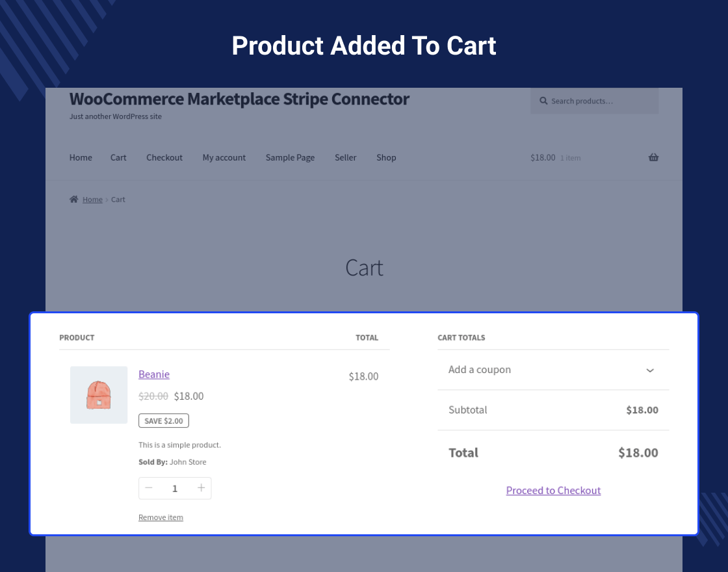Open the cart via the basket icon
The height and width of the screenshot is (572, 728).
pyautogui.click(x=653, y=157)
